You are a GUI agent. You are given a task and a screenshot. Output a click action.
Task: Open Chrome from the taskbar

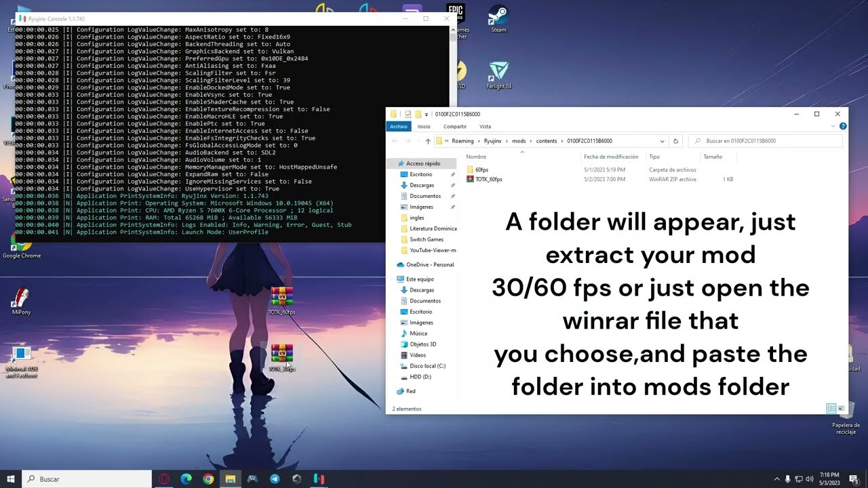point(208,479)
